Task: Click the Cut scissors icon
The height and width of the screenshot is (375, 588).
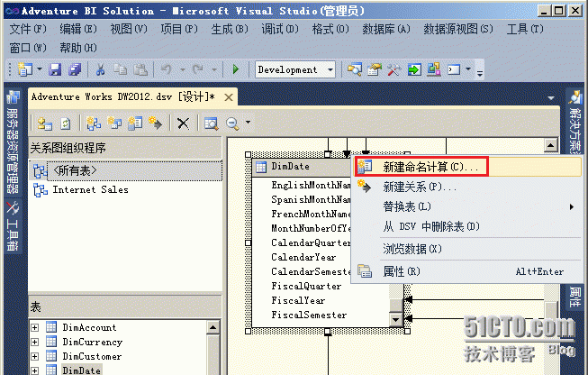Action: coord(100,69)
